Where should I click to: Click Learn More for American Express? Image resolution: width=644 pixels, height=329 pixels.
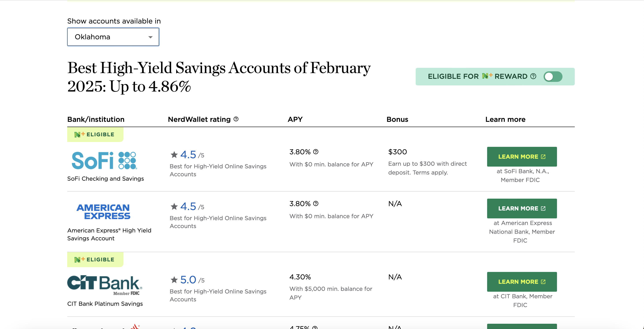point(521,208)
